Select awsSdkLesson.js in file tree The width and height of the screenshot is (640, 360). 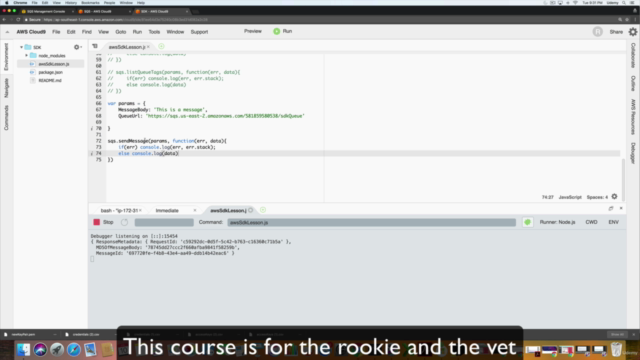click(x=53, y=64)
